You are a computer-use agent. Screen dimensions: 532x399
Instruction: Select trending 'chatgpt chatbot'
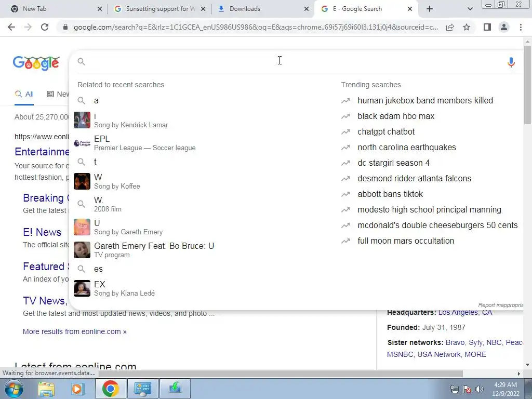(386, 131)
